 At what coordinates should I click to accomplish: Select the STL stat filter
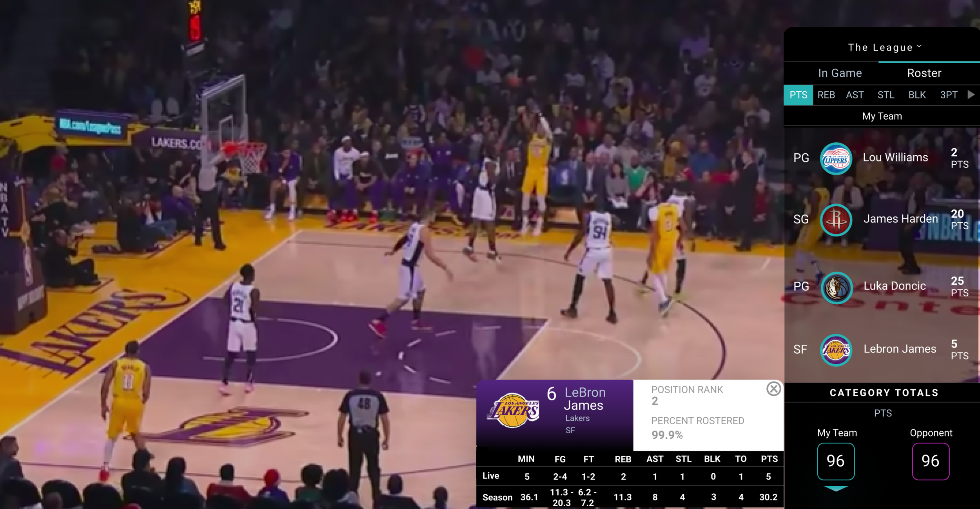click(x=886, y=95)
